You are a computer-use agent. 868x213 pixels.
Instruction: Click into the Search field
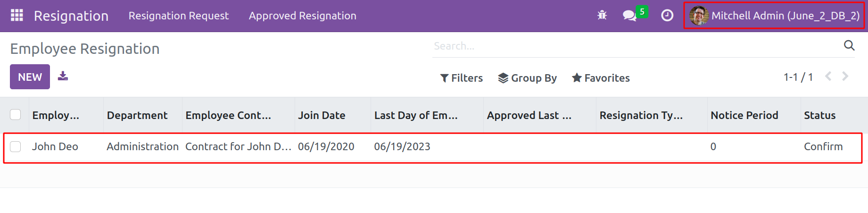637,46
